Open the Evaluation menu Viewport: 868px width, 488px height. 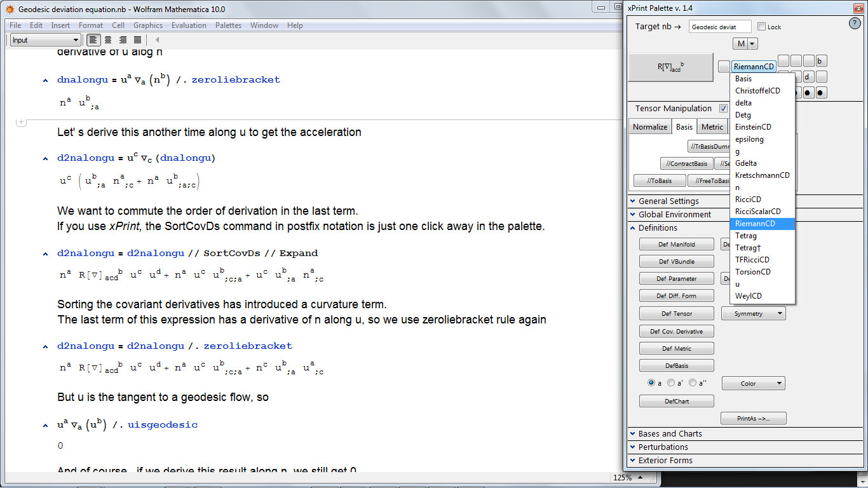pyautogui.click(x=189, y=25)
